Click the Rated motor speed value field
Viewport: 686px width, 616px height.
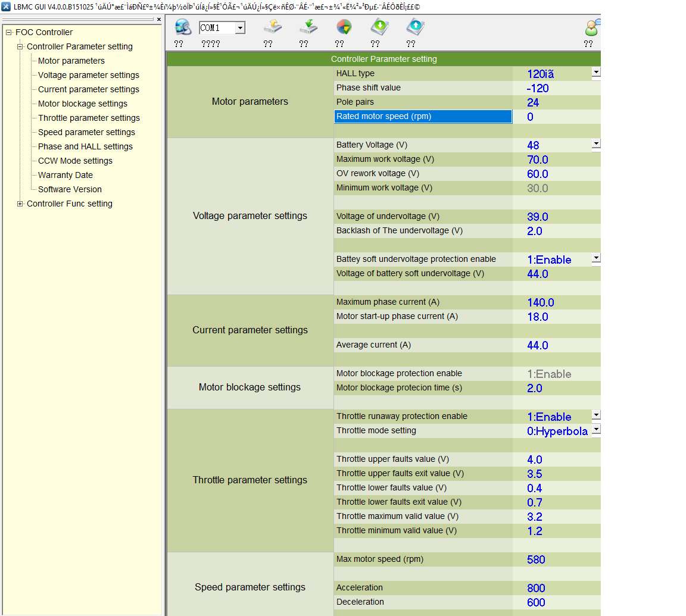coord(554,117)
